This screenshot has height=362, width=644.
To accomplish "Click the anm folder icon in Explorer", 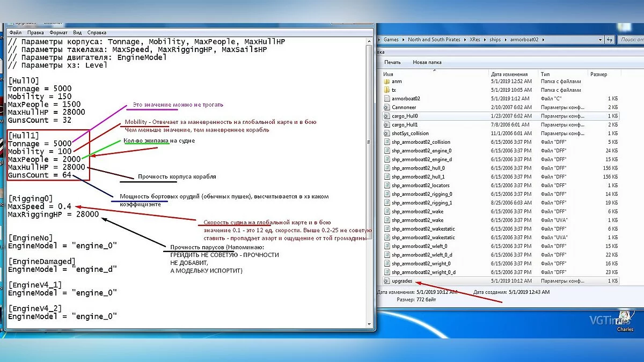I will (386, 82).
